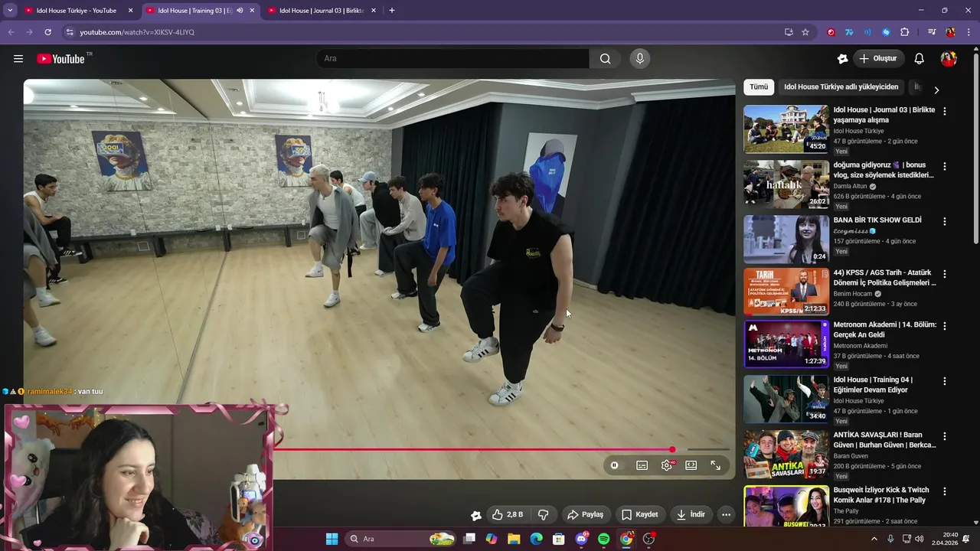This screenshot has height=551, width=980.
Task: Open the Shazam browser extension
Action: click(x=886, y=32)
